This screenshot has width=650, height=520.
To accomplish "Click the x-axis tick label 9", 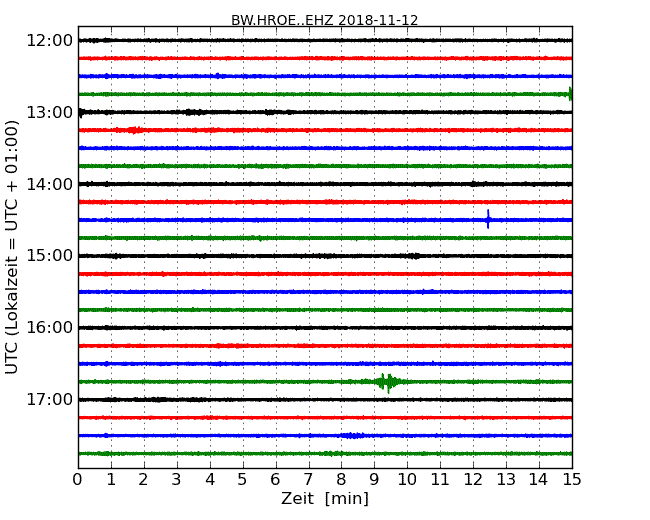I will tap(374, 479).
